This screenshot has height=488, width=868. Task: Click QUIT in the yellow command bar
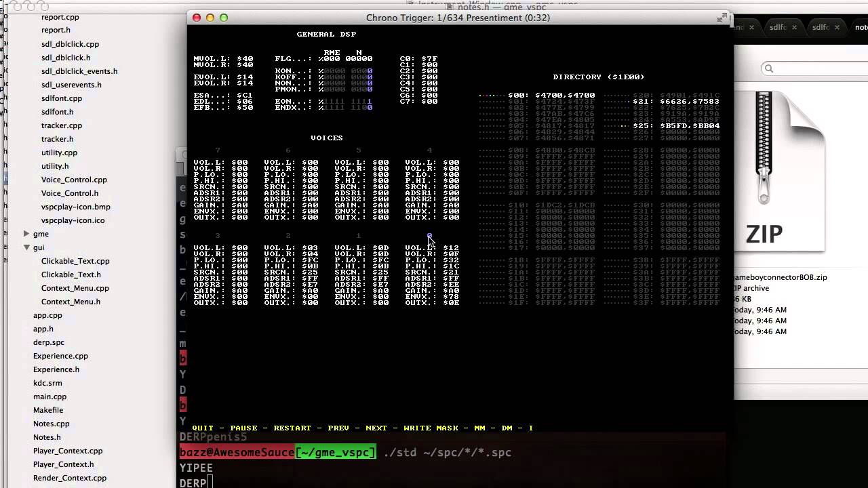click(203, 428)
